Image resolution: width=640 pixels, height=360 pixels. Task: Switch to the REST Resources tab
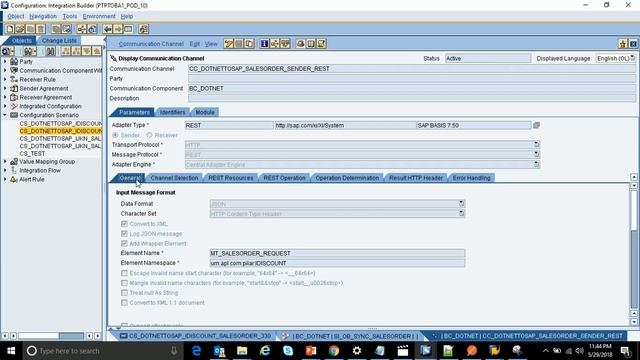(x=231, y=178)
